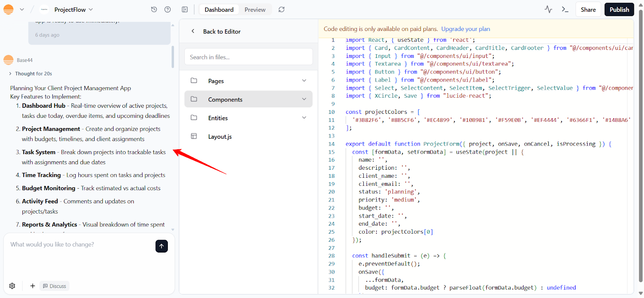Click the ProjectFlow app icon in header
The image size is (644, 298).
point(44,9)
